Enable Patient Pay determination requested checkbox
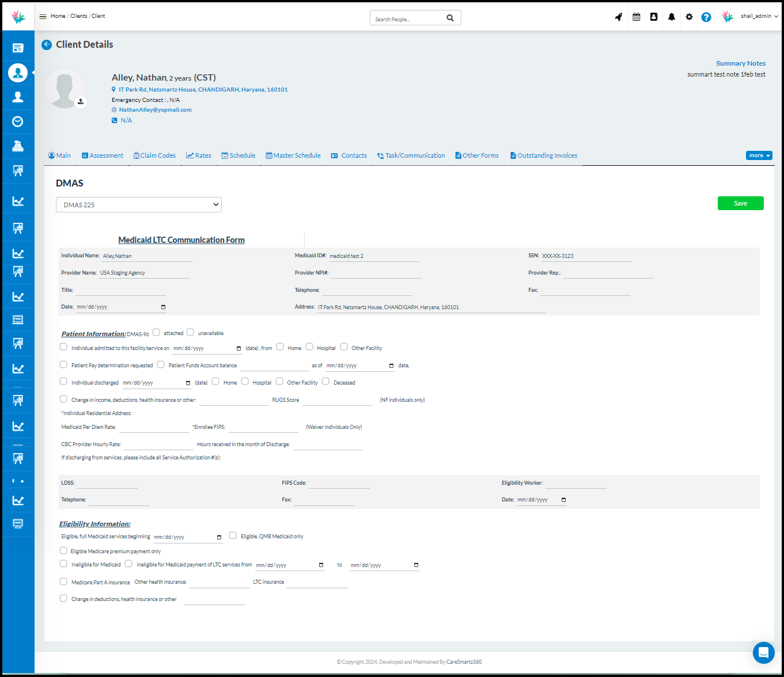This screenshot has width=784, height=677. (x=63, y=364)
